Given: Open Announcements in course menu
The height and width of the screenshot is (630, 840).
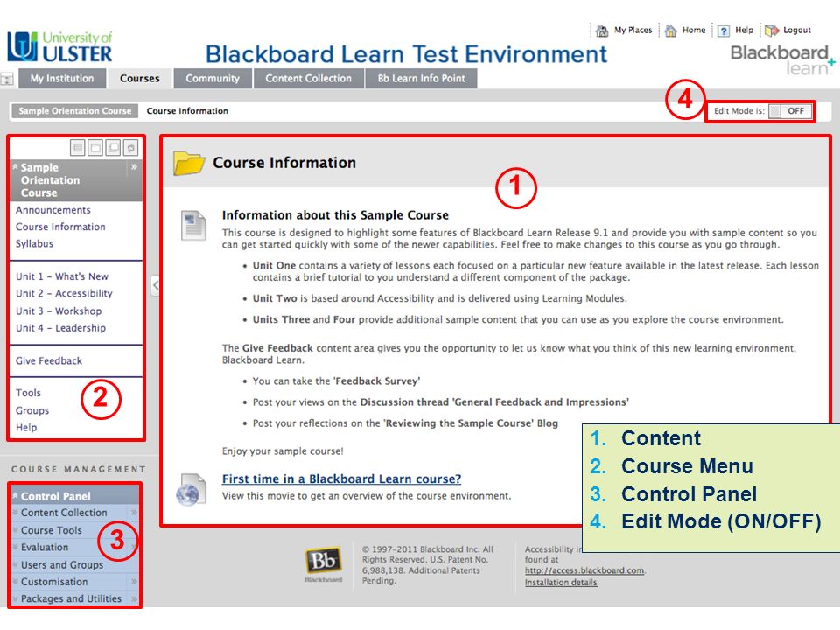Looking at the screenshot, I should coord(53,210).
